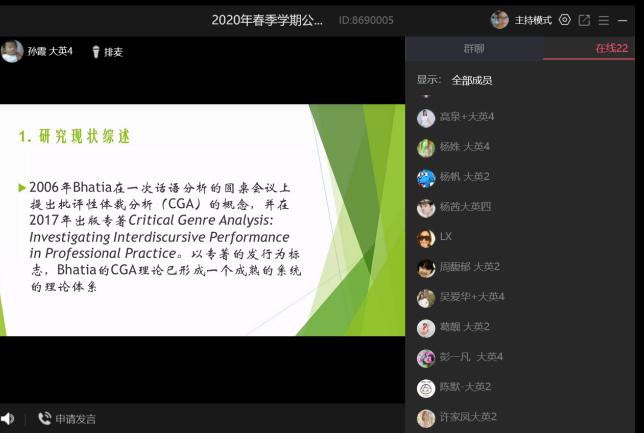Select member 高泉+大英4
644x433 pixels.
[x=467, y=117]
